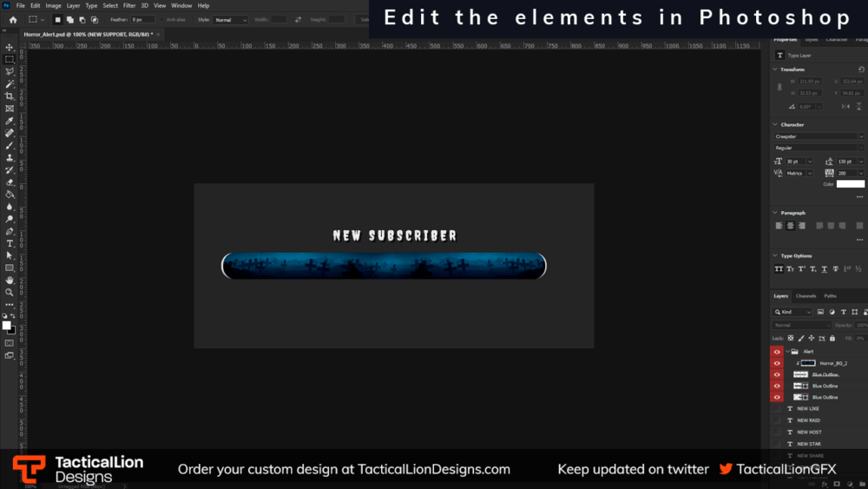868x489 pixels.
Task: Select the Healing Brush tool
Action: pos(10,133)
